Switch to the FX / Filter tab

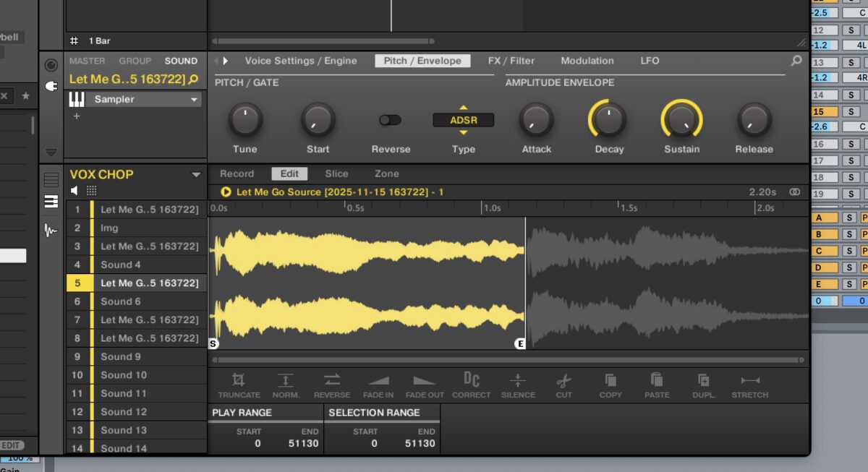511,61
